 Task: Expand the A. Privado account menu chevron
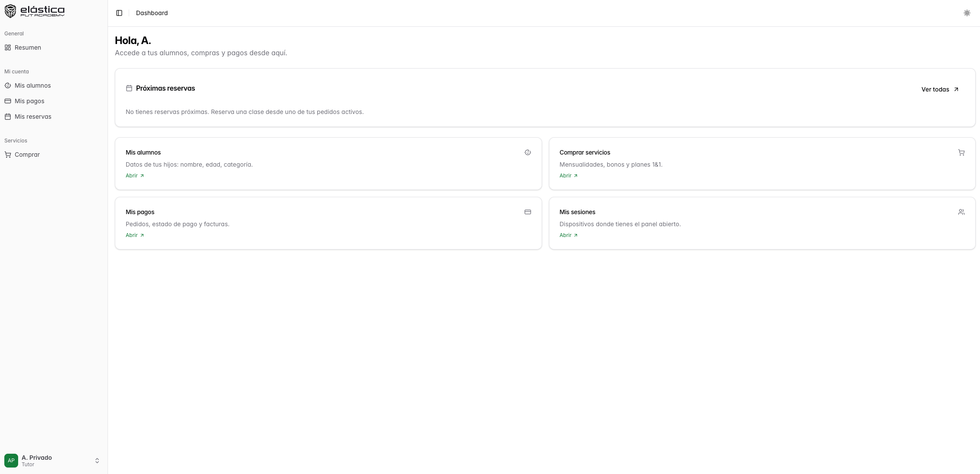[97, 461]
